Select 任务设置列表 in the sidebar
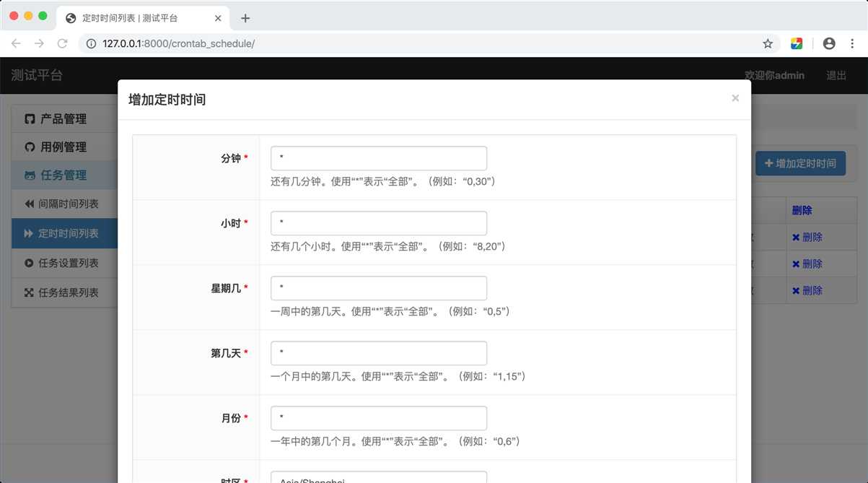Screen dimensions: 868x483 tap(65, 263)
